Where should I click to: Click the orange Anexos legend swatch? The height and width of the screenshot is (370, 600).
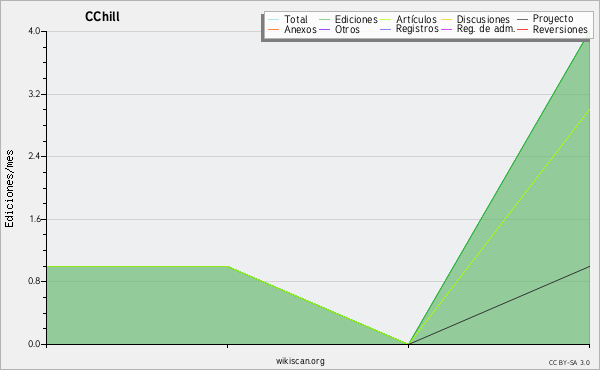pos(274,29)
